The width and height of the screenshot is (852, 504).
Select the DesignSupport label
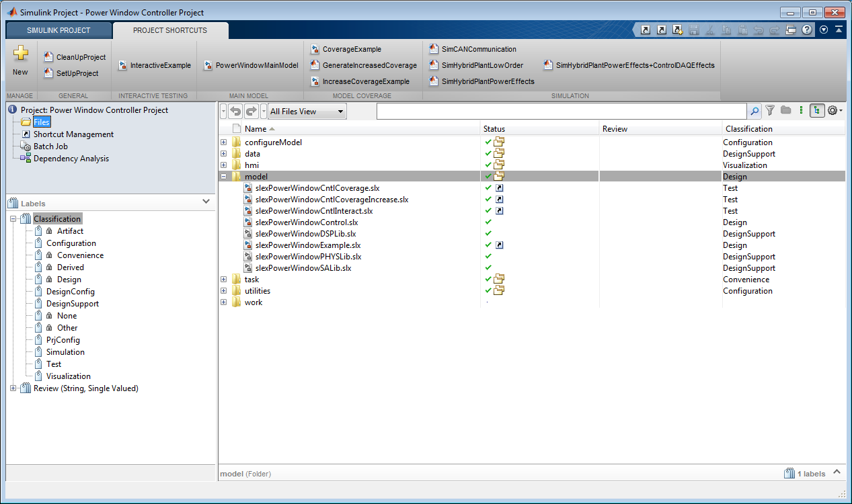[x=73, y=304]
